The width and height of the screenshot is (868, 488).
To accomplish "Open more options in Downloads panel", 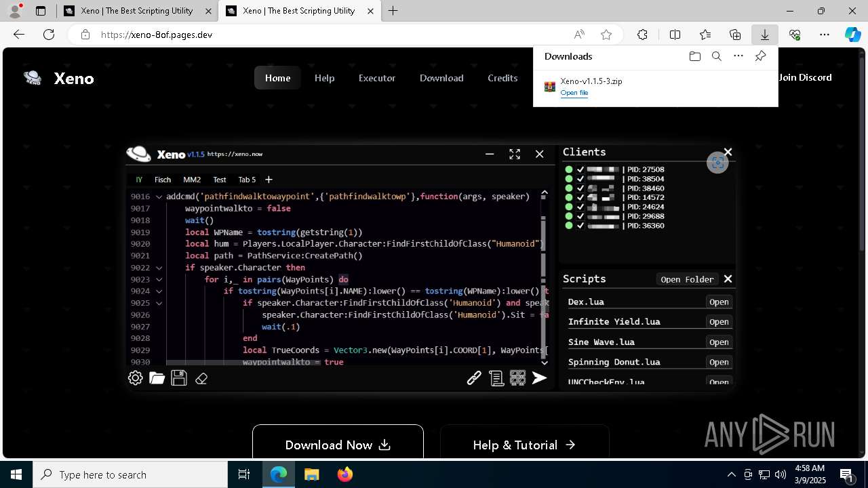I will [x=738, y=56].
